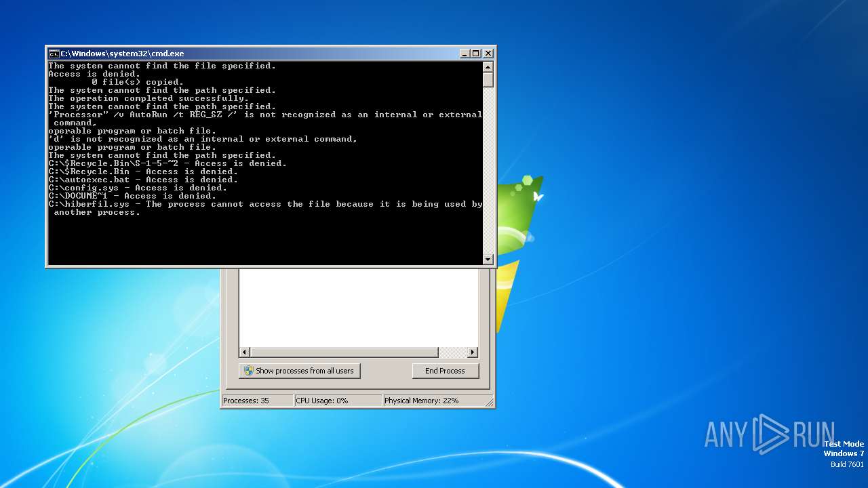Click 'C:\config.sys - Access is denied.' line
Viewport: 868px width, 488px height.
pos(138,188)
